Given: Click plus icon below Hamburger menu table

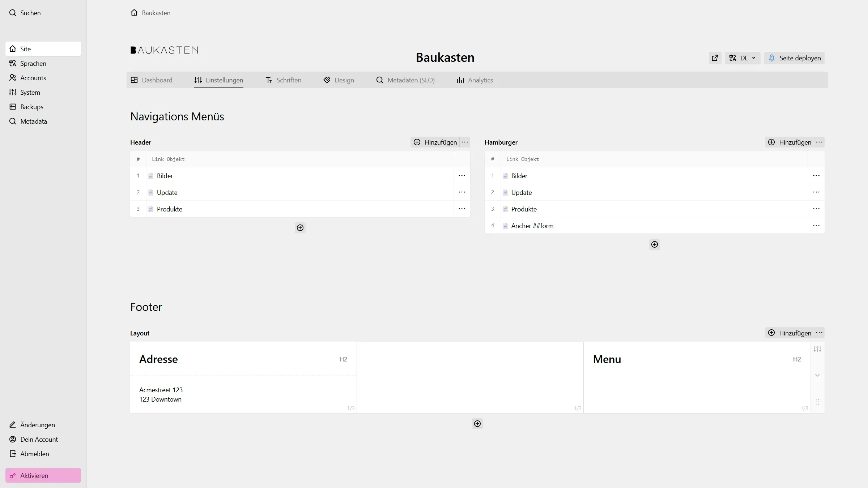Looking at the screenshot, I should click(655, 244).
